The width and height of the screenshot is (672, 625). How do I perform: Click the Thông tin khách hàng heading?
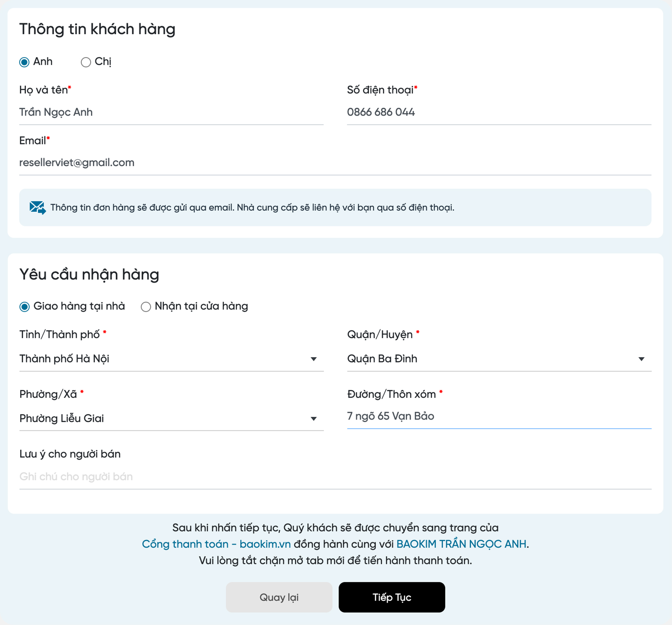[x=97, y=30]
